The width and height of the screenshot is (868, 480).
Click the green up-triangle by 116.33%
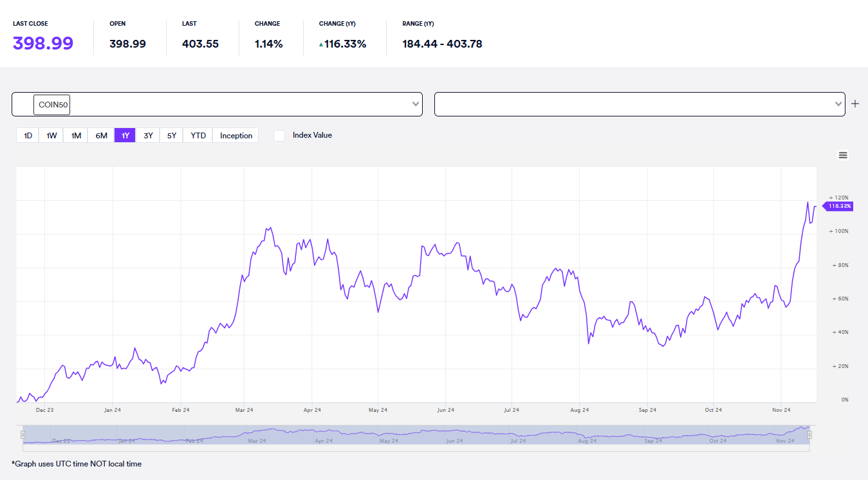pos(321,44)
